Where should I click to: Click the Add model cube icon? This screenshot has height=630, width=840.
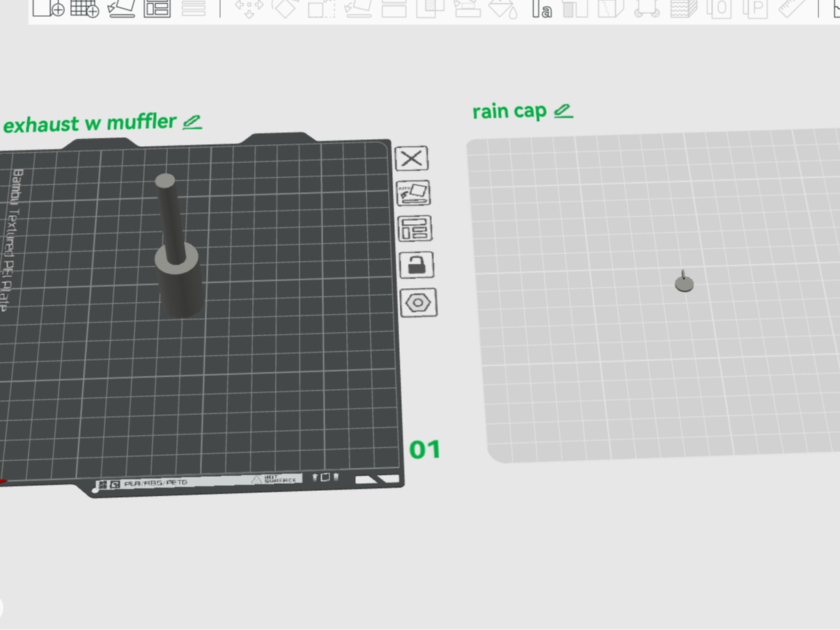(48, 8)
